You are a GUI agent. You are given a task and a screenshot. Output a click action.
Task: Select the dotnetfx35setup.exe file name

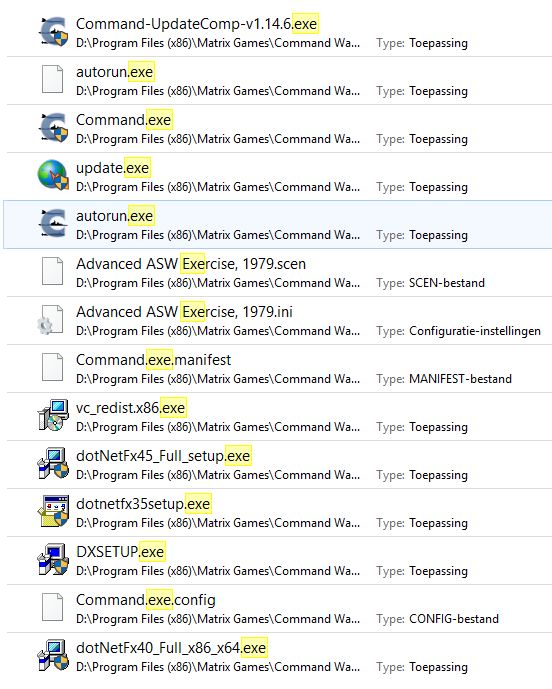tap(143, 504)
